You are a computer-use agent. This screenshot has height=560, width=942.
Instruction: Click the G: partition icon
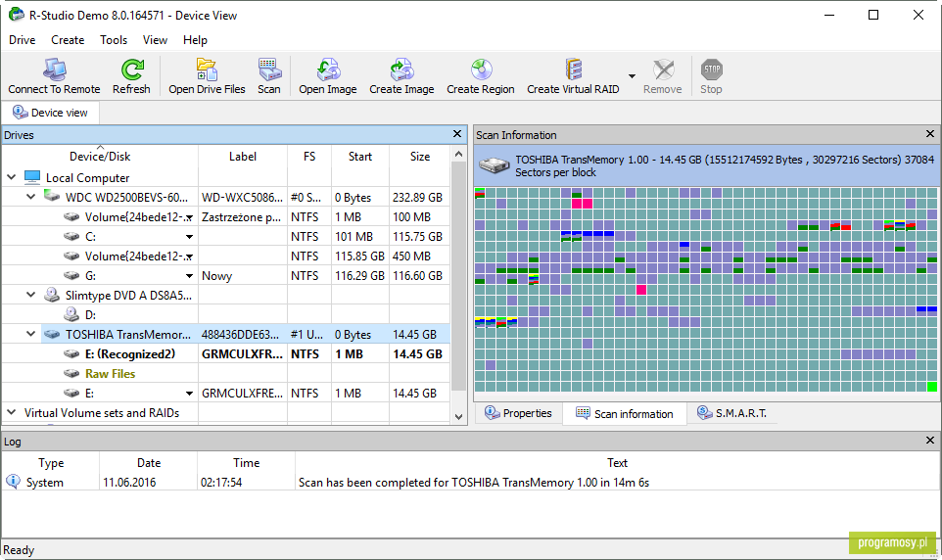click(x=71, y=275)
